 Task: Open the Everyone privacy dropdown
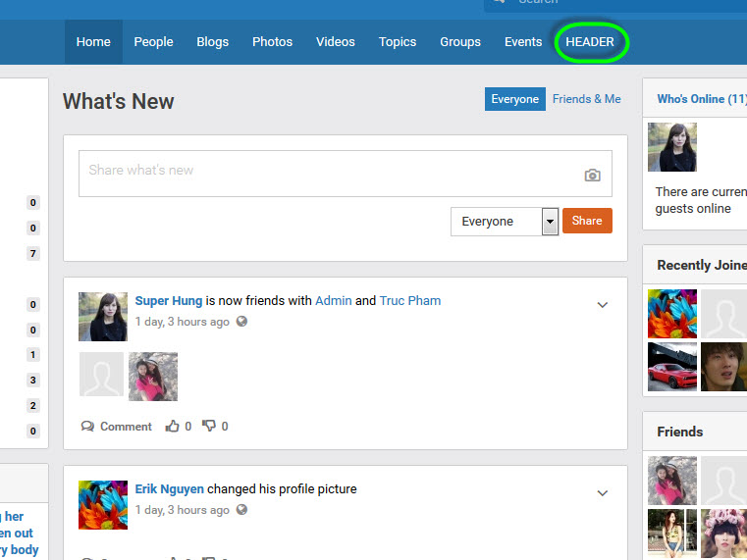504,222
